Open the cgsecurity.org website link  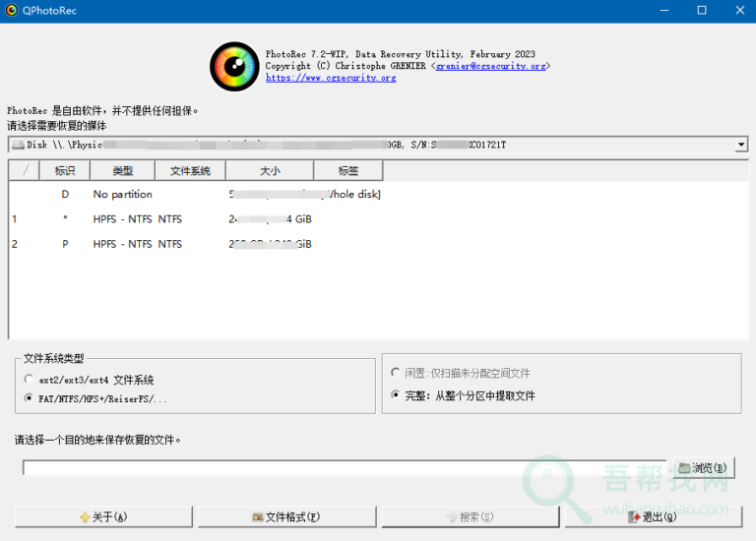[331, 78]
